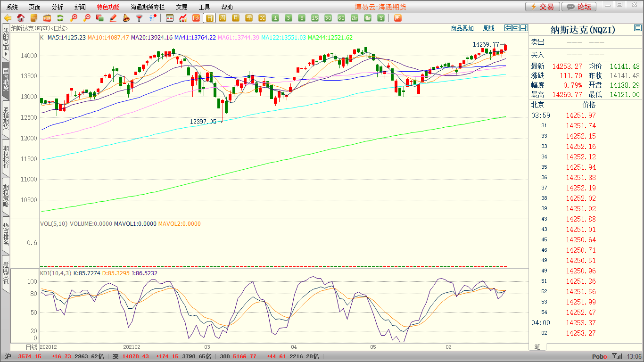Switch to 国内期货 sidebar tab
The image size is (644, 362).
click(6, 80)
